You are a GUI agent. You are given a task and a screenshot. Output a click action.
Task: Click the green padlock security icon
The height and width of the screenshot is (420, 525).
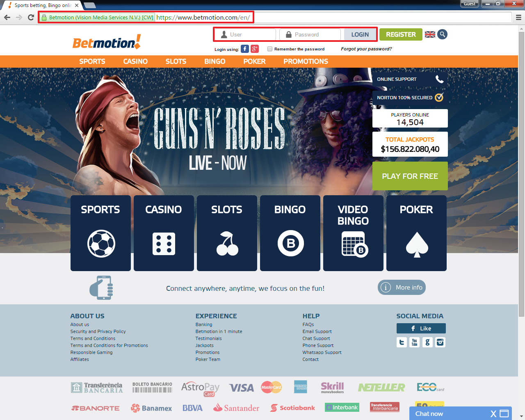coord(44,18)
